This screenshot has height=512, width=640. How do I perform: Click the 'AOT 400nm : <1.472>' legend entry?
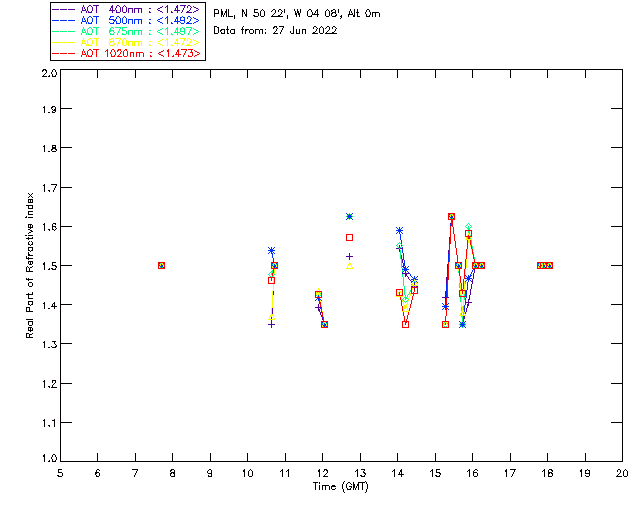click(x=126, y=9)
